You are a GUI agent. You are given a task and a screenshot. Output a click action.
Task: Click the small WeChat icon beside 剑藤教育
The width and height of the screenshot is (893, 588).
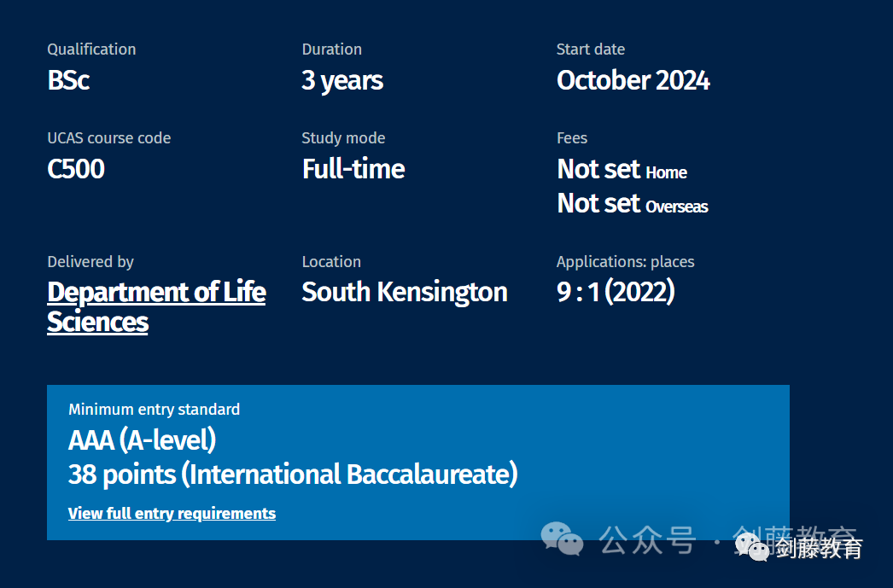click(753, 548)
